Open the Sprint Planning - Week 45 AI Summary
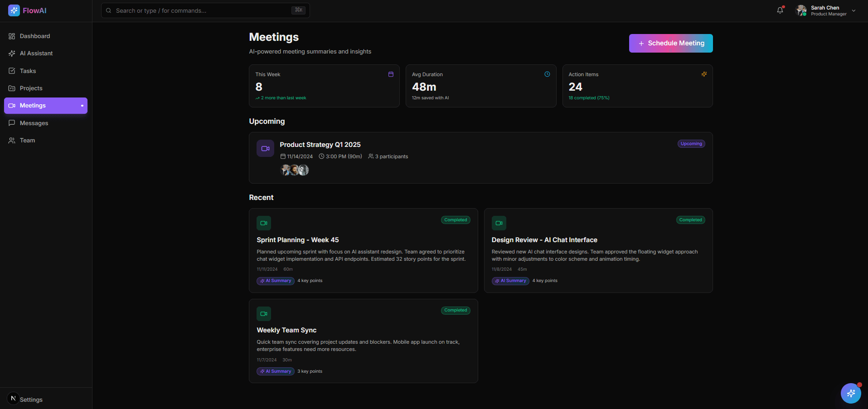 (x=275, y=281)
